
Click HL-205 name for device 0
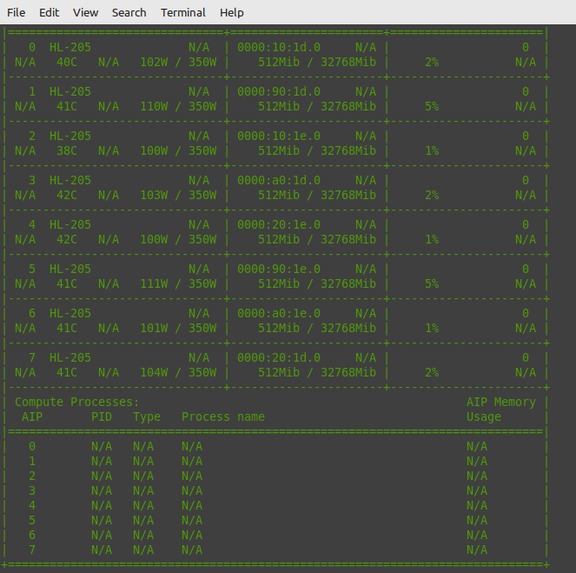[x=70, y=47]
